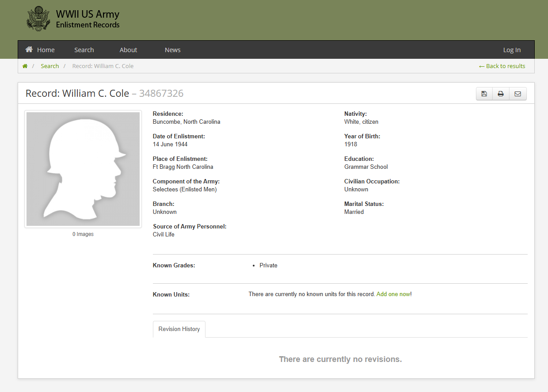Click the Record: William C. Cole breadcrumb
Viewport: 548px width, 392px height.
click(x=103, y=66)
